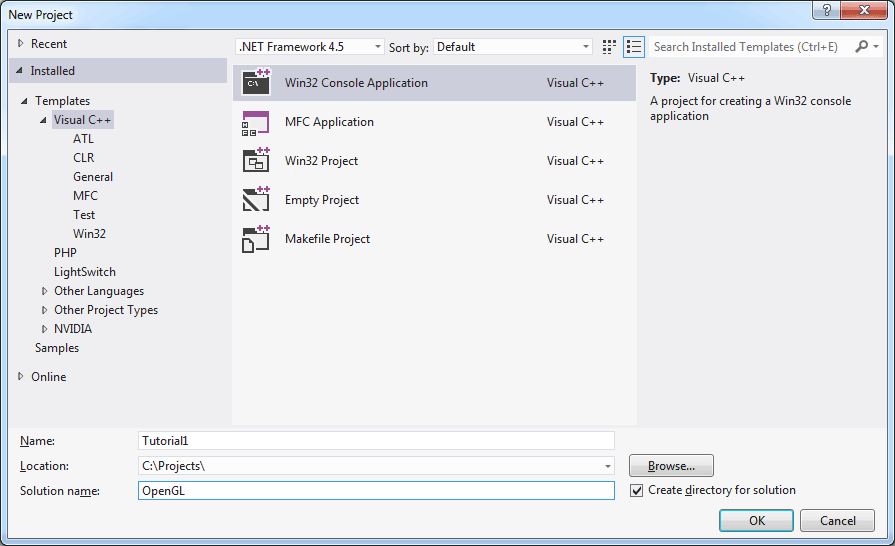Select ATL under Visual C++
The height and width of the screenshot is (546, 895).
pos(83,139)
